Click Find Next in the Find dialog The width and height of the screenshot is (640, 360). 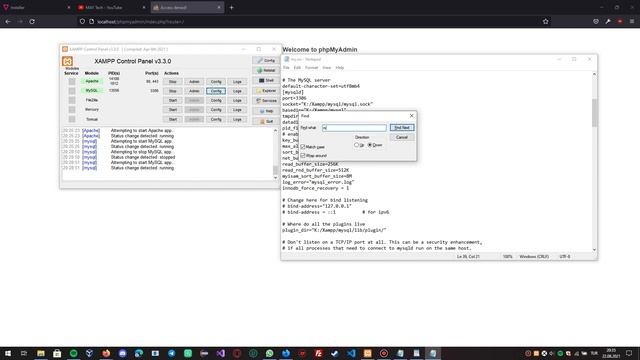tap(402, 128)
